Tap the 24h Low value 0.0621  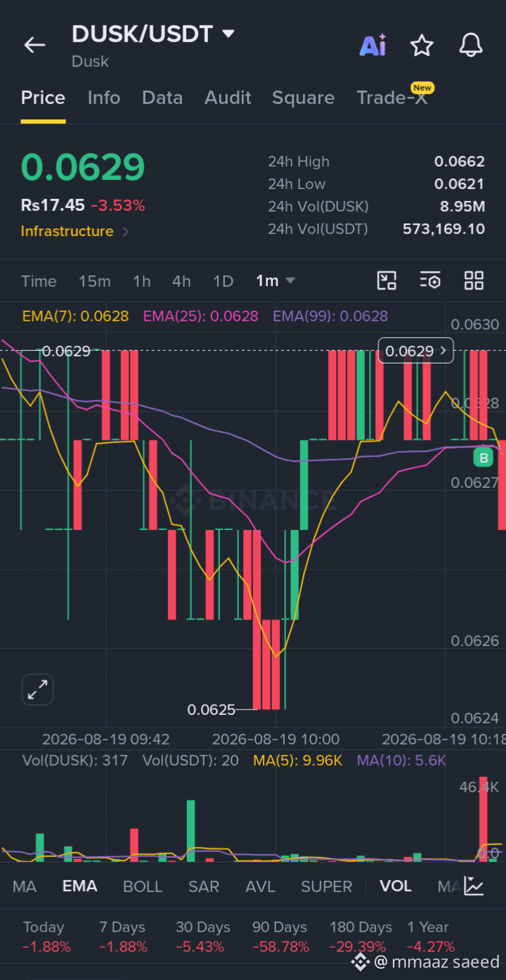pyautogui.click(x=460, y=184)
